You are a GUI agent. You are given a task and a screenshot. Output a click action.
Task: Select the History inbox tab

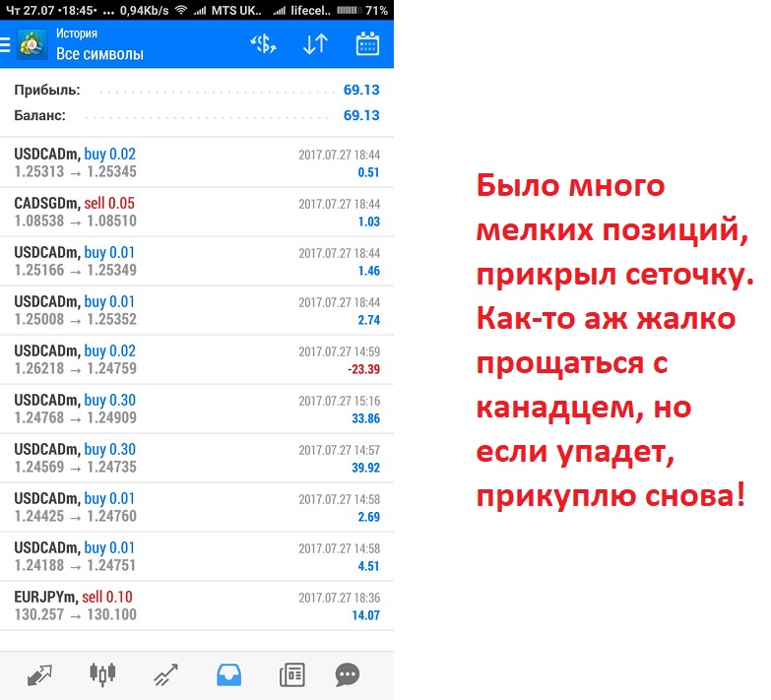click(228, 674)
